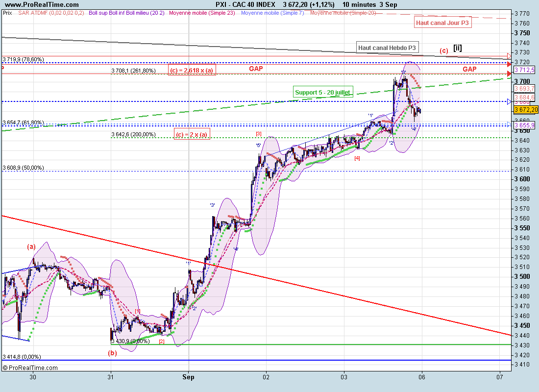Click the green Support 5 - 20 juillet label
The image size is (539, 392).
point(323,92)
